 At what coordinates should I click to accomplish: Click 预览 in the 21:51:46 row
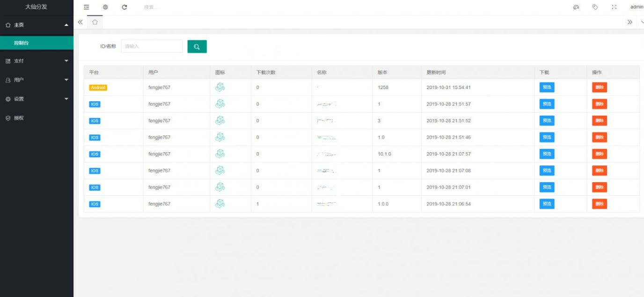547,137
